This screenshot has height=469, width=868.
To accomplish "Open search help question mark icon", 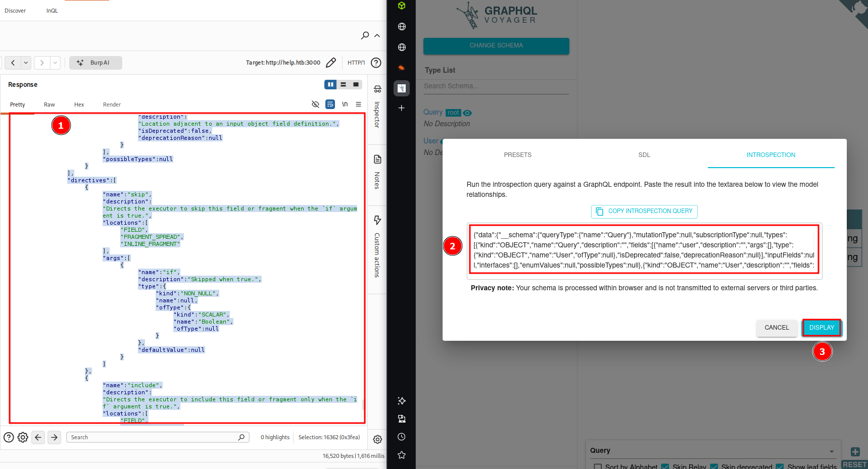I will click(9, 437).
